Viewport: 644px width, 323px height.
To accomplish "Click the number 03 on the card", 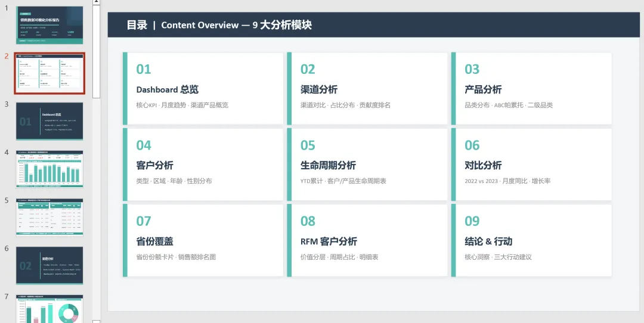I will coord(472,69).
